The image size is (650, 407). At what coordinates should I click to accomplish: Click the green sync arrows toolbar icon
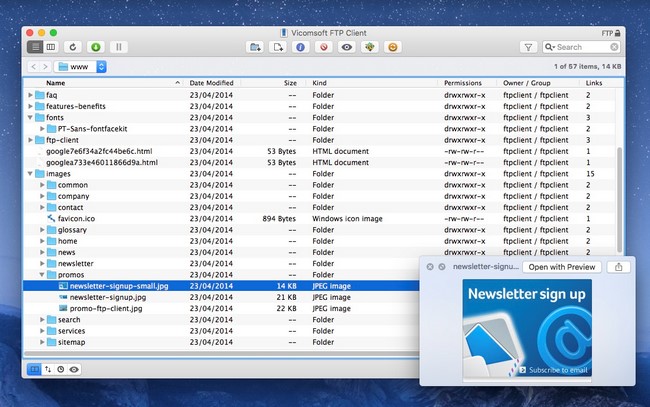coord(370,47)
